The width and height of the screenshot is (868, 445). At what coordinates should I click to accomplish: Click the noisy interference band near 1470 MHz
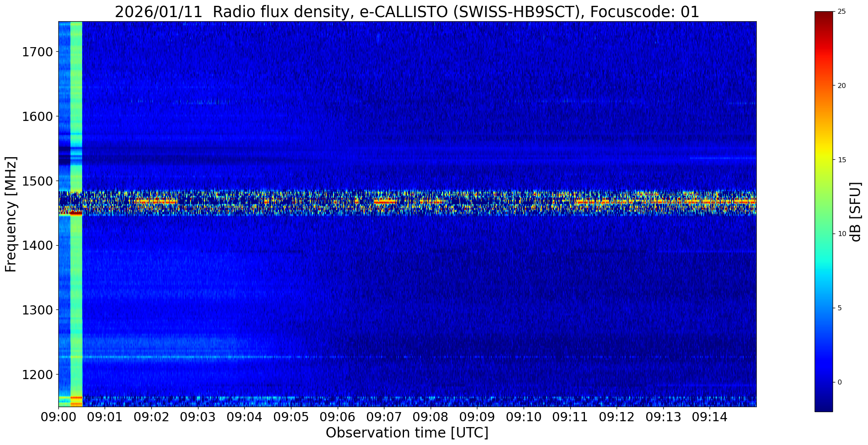[407, 202]
